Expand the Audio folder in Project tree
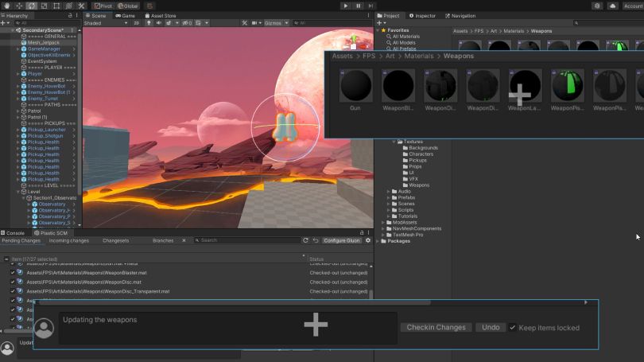This screenshot has height=362, width=644. coord(389,192)
